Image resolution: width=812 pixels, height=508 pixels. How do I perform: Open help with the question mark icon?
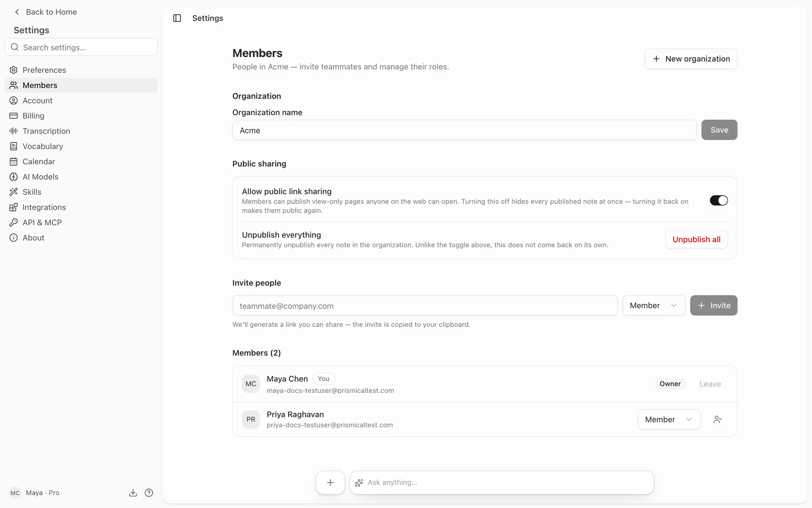(149, 493)
